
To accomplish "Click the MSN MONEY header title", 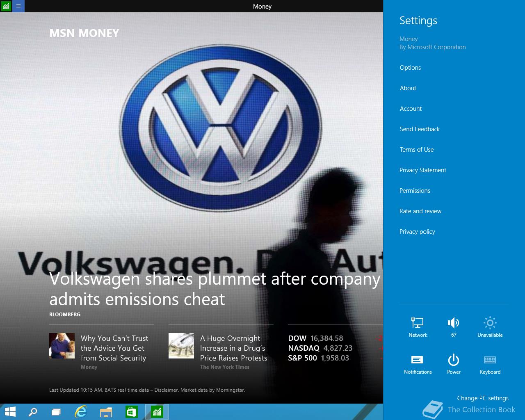I will click(x=84, y=33).
